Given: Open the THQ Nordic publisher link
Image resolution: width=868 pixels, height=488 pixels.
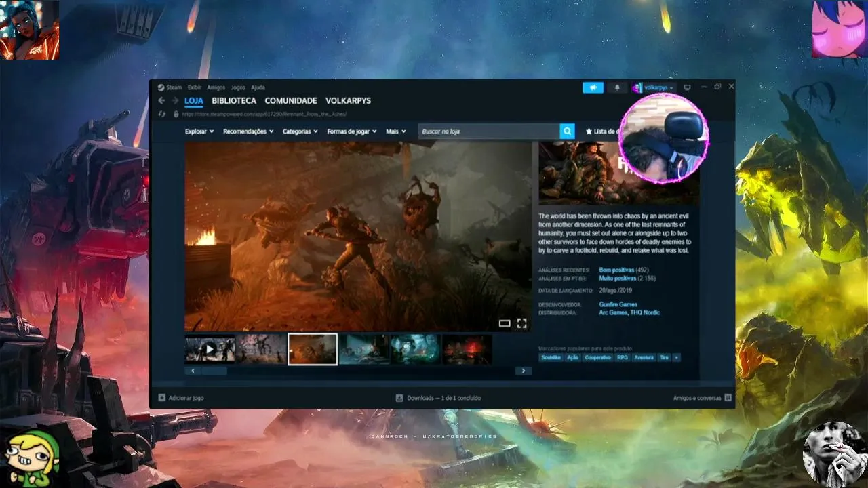Looking at the screenshot, I should click(645, 312).
